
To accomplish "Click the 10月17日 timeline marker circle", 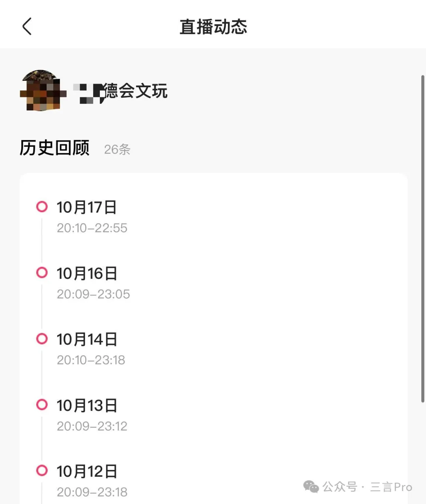I will [42, 207].
